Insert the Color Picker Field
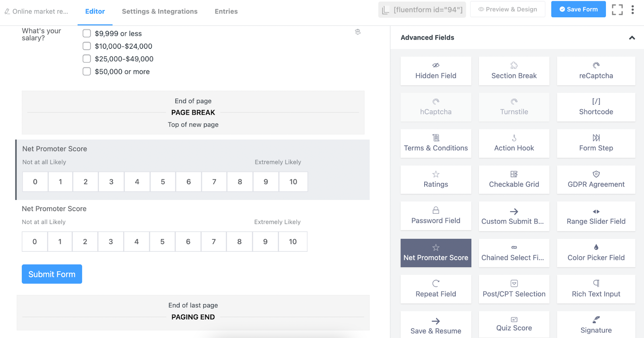Viewport: 644px width, 338px height. coord(596,253)
